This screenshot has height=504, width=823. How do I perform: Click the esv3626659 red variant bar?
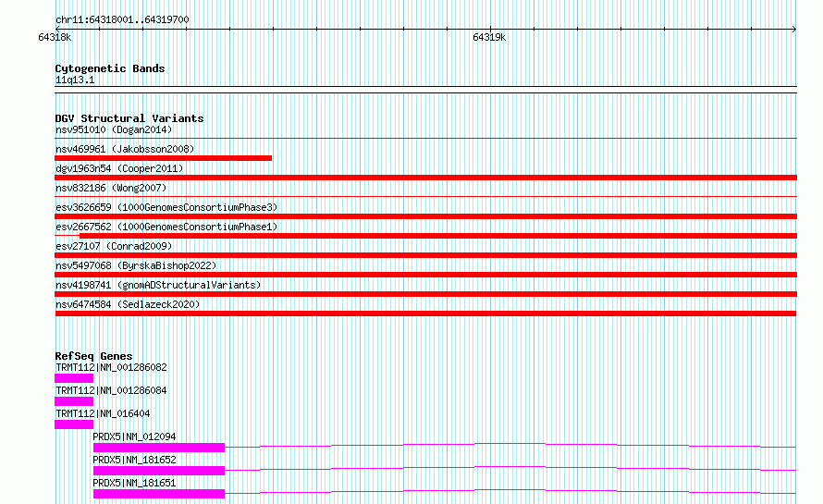coord(425,216)
